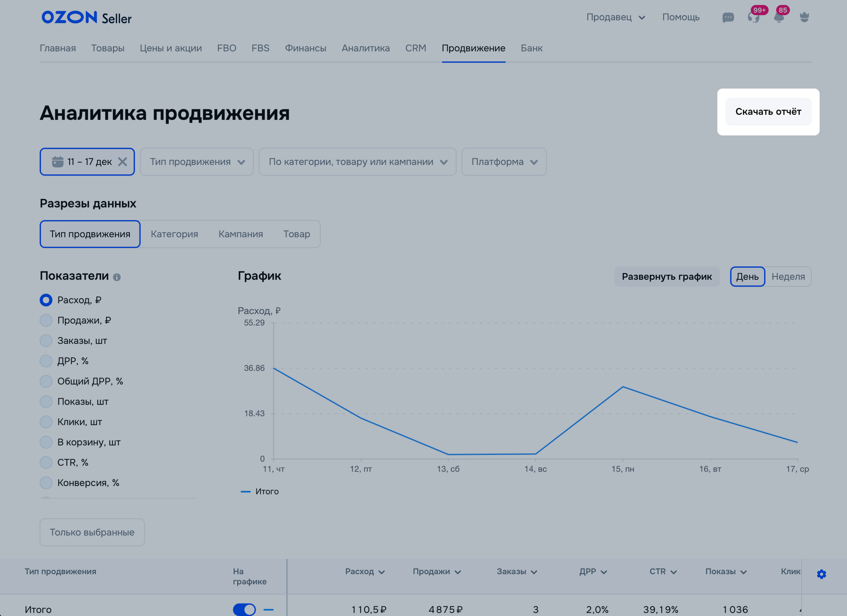847x616 pixels.
Task: Clear the 11 – 17 дек date filter
Action: pyautogui.click(x=122, y=162)
